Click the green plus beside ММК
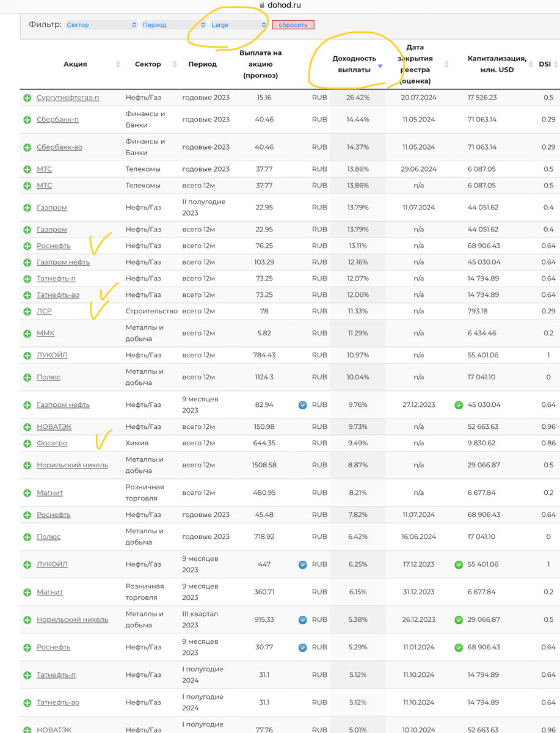Screen dimensions: 560x733 pos(27,334)
